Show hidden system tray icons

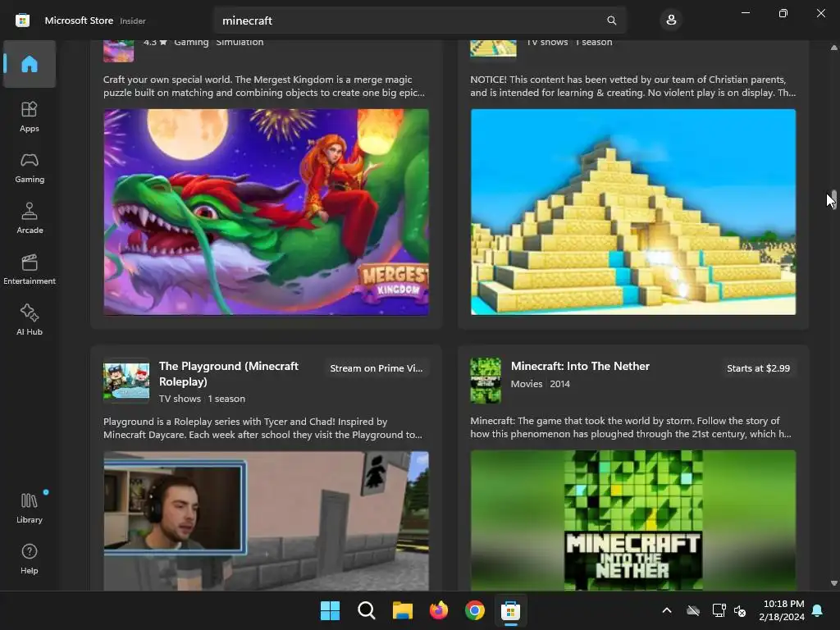point(666,610)
